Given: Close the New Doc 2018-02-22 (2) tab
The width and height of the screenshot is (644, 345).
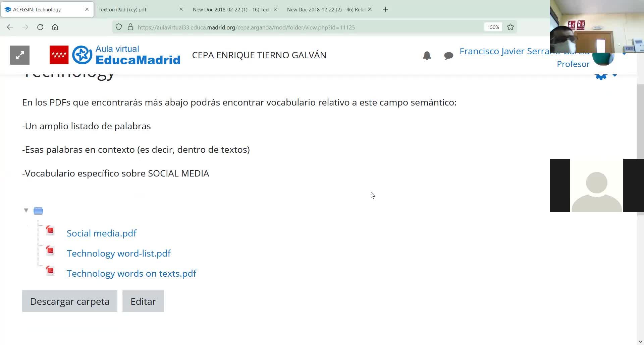Looking at the screenshot, I should click(x=370, y=9).
